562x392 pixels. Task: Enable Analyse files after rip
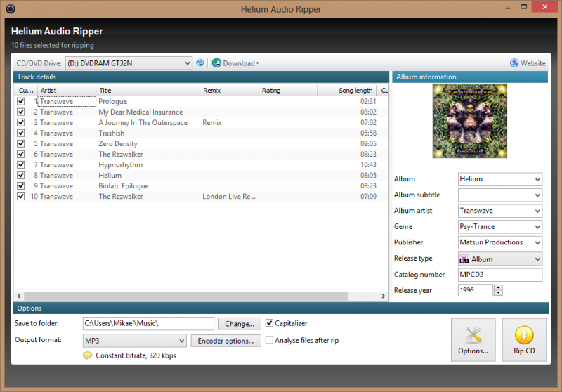[x=269, y=340]
